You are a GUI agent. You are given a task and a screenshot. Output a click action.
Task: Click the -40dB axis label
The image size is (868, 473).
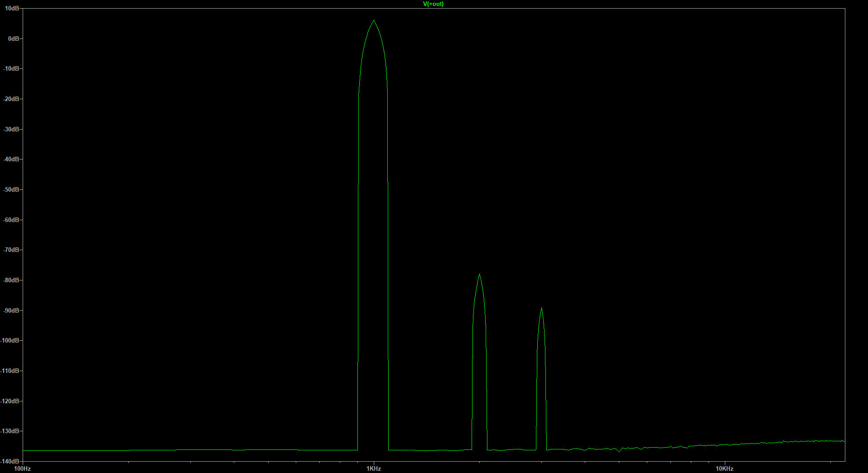11,159
